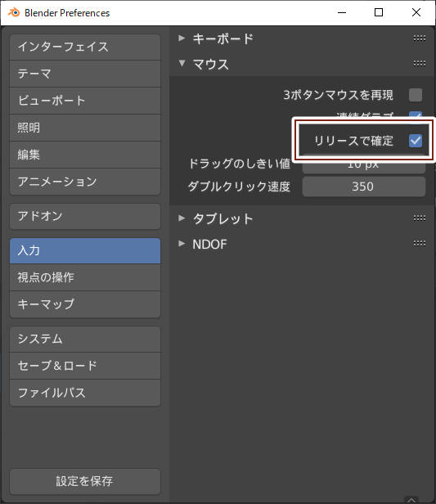Enable the 3ボタンマウスを再現 checkbox
This screenshot has width=436, height=504.
(x=416, y=95)
